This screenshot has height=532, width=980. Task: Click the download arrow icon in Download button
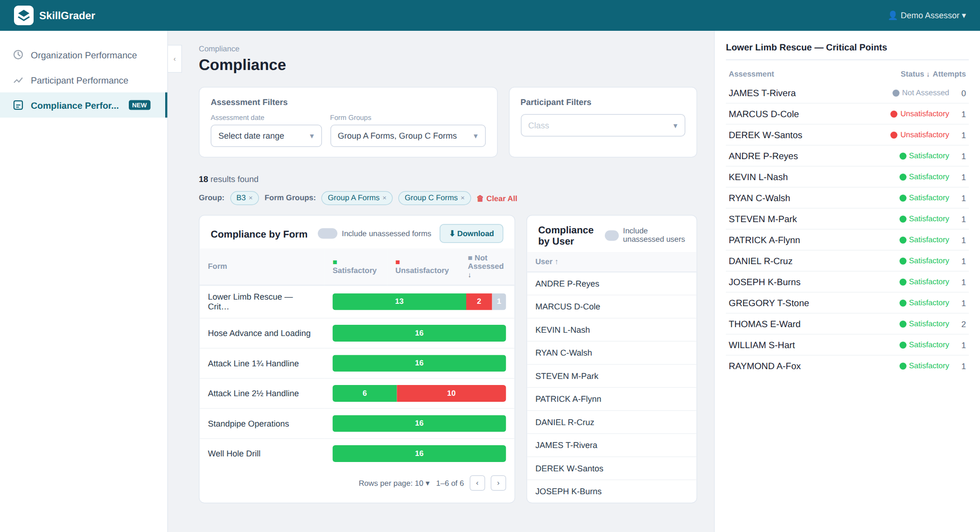coord(452,233)
